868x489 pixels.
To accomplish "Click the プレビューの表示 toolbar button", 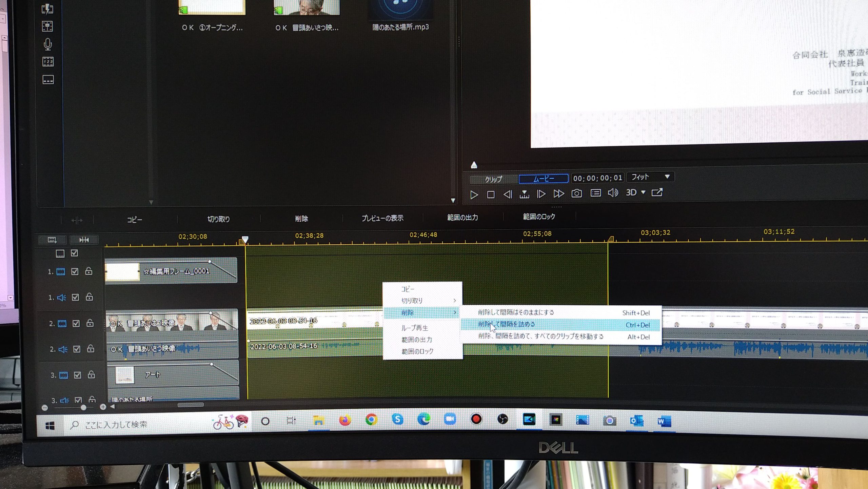I will (x=382, y=218).
